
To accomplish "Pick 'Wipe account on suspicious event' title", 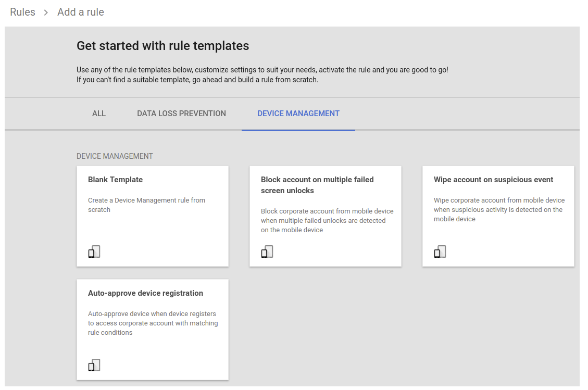I will click(493, 180).
